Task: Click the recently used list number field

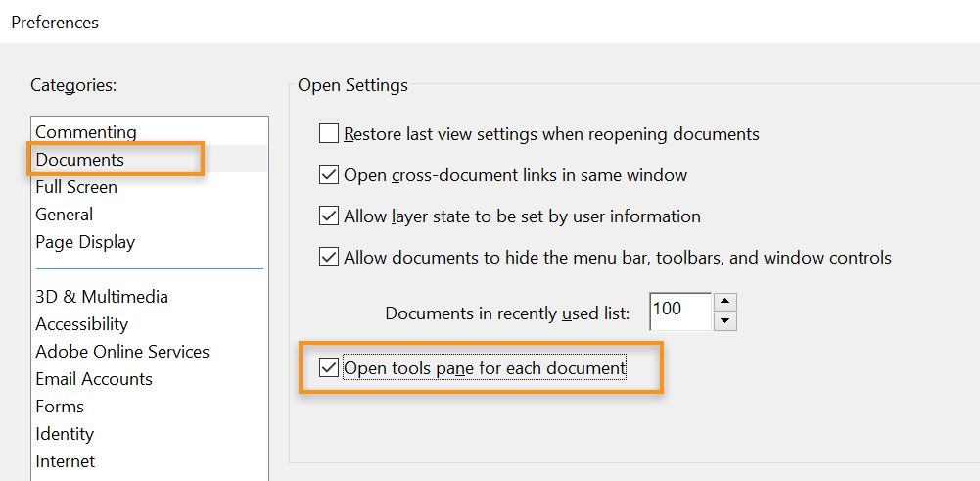Action: (x=678, y=312)
